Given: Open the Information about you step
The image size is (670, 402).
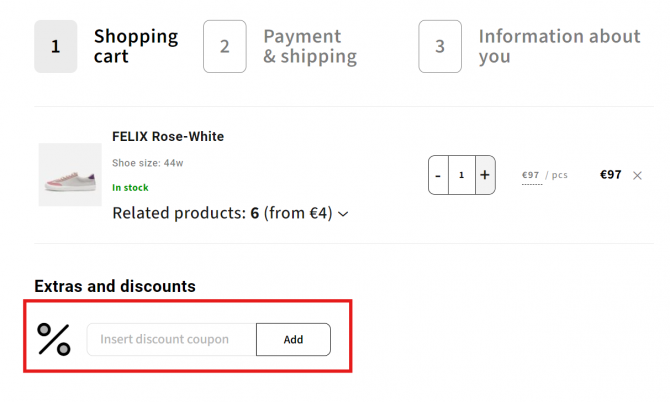Looking at the screenshot, I should click(559, 46).
